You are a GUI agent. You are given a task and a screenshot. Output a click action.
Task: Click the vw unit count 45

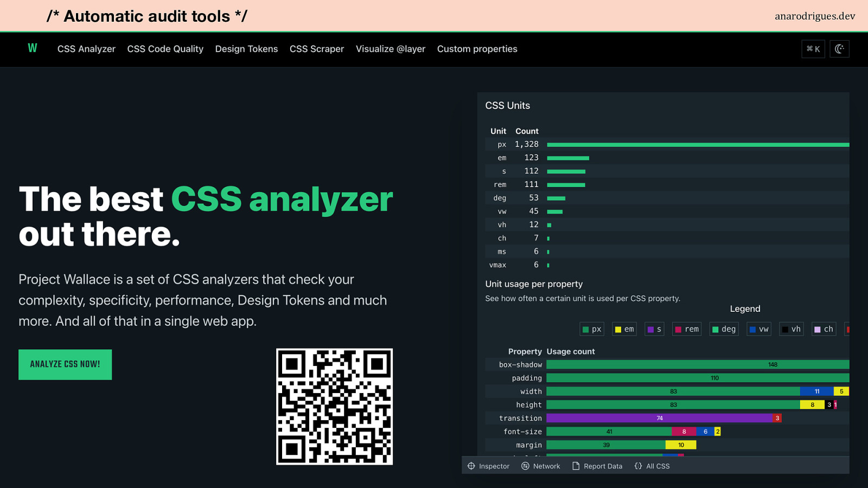(x=534, y=211)
